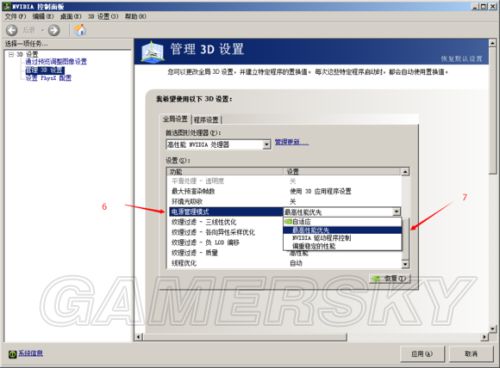Click the main panel scroll-up arrow
This screenshot has height=368, width=500.
[493, 43]
